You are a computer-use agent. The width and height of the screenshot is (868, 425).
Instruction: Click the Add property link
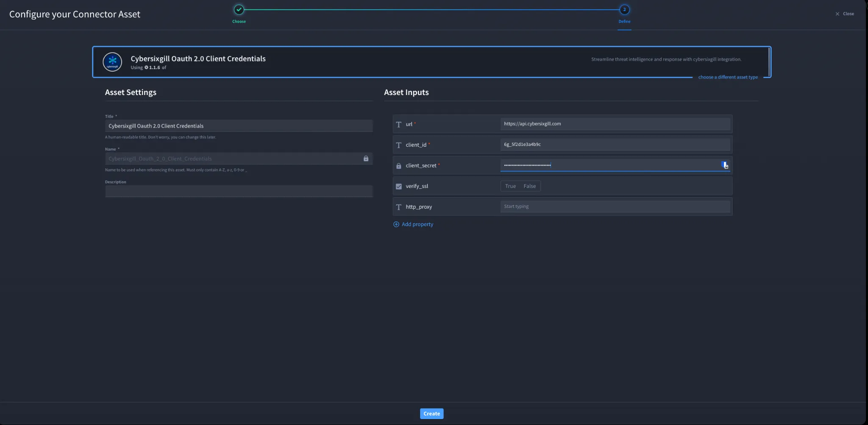pyautogui.click(x=417, y=224)
